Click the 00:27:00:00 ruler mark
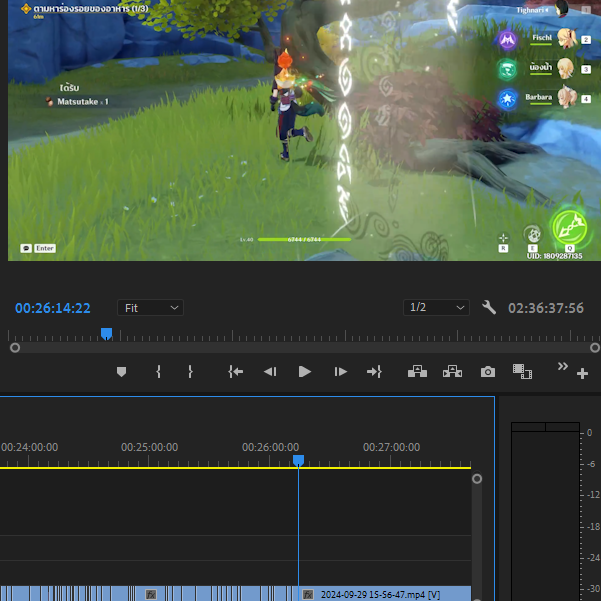Viewport: 601px width, 601px height. [x=391, y=447]
